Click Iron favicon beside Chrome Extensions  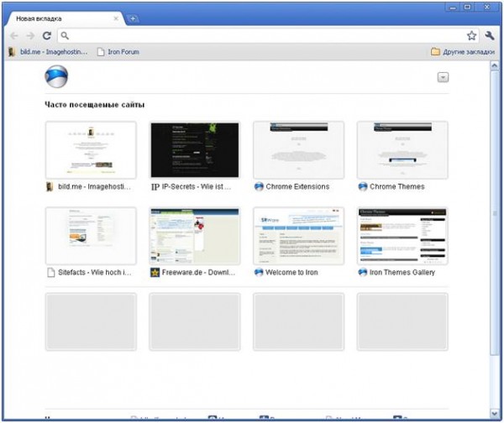tap(259, 186)
